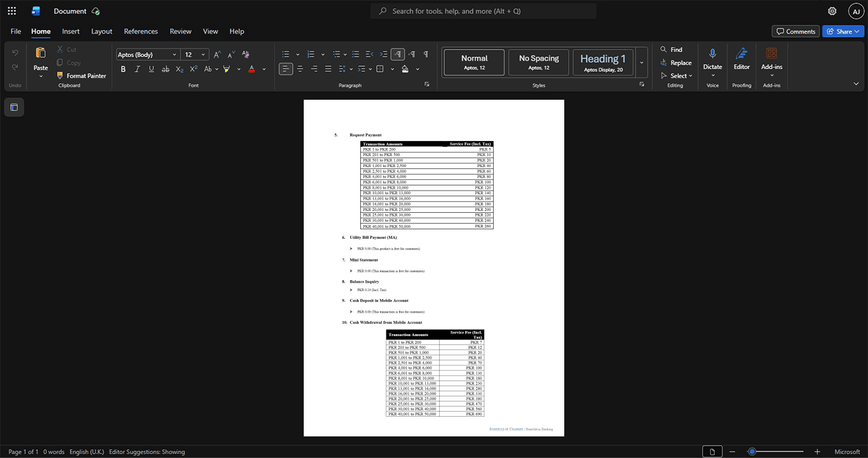This screenshot has width=868, height=458.
Task: Open the Comments button
Action: pyautogui.click(x=795, y=31)
